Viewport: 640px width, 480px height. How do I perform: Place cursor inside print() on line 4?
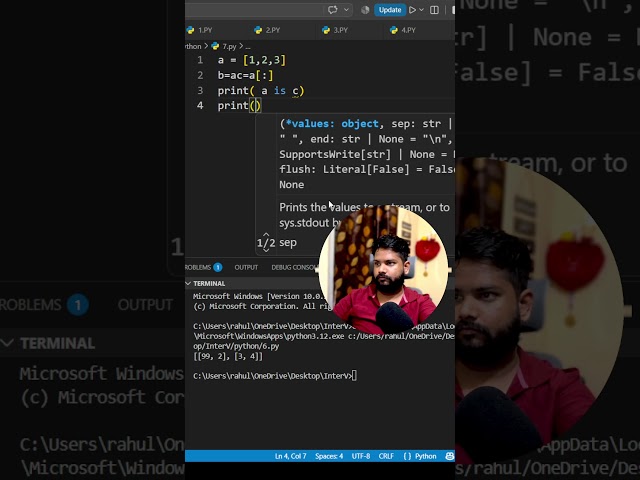(256, 106)
